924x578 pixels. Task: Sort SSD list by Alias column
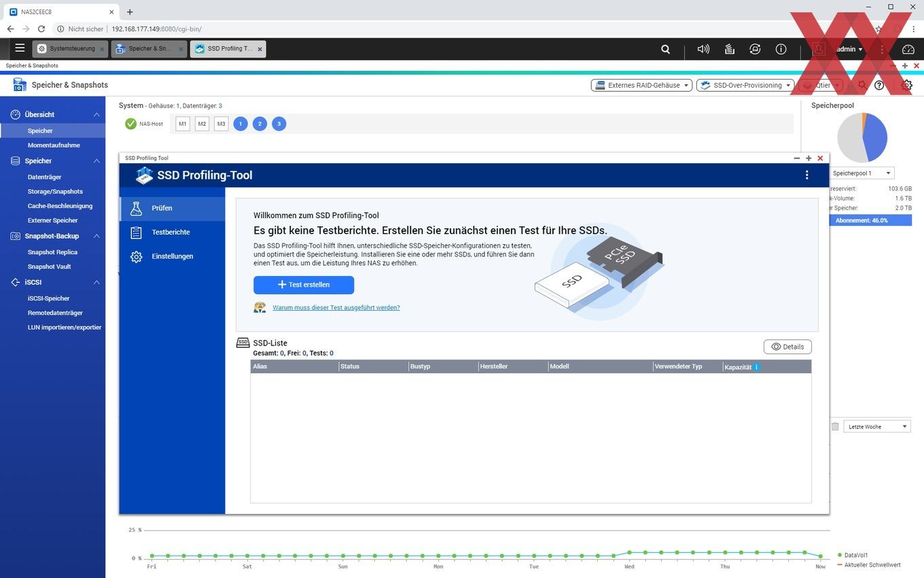tap(294, 367)
